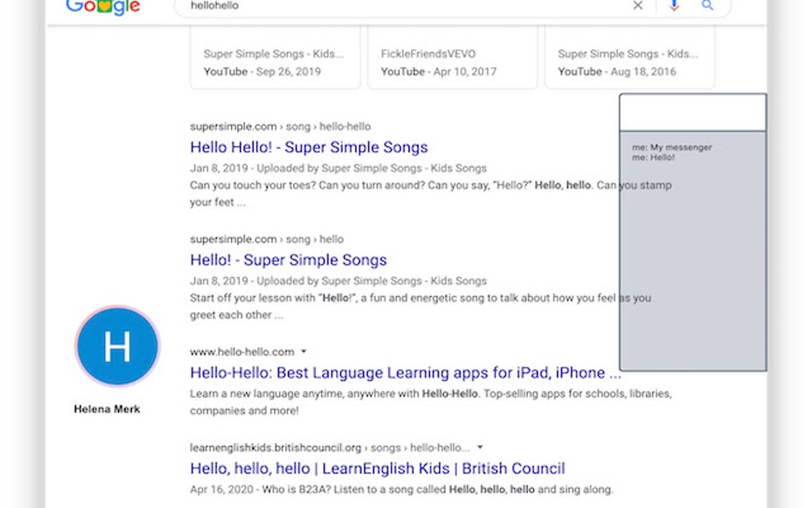Open options arrow next to learnenglishkids.britishcouncil.org result
This screenshot has height=508, width=812.
(x=481, y=447)
